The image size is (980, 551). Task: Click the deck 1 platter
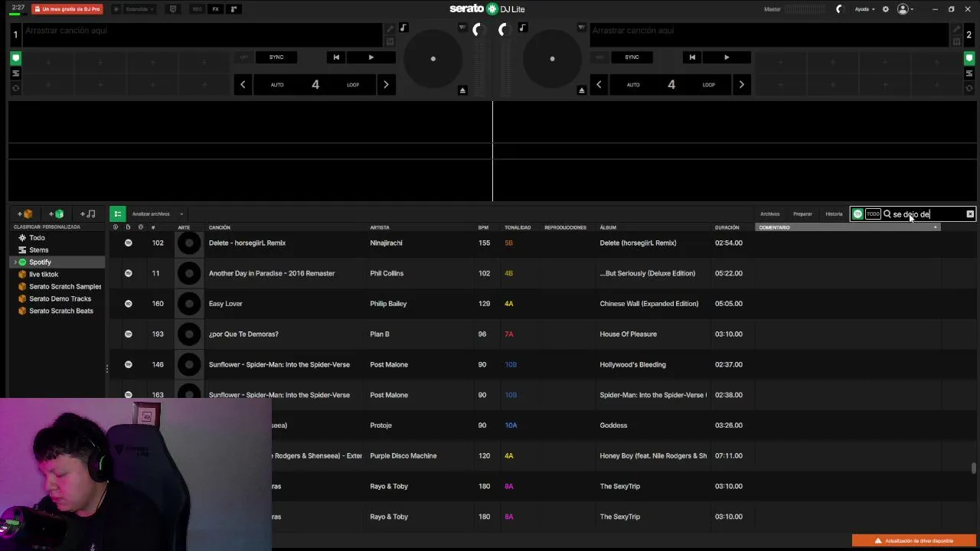pos(433,59)
